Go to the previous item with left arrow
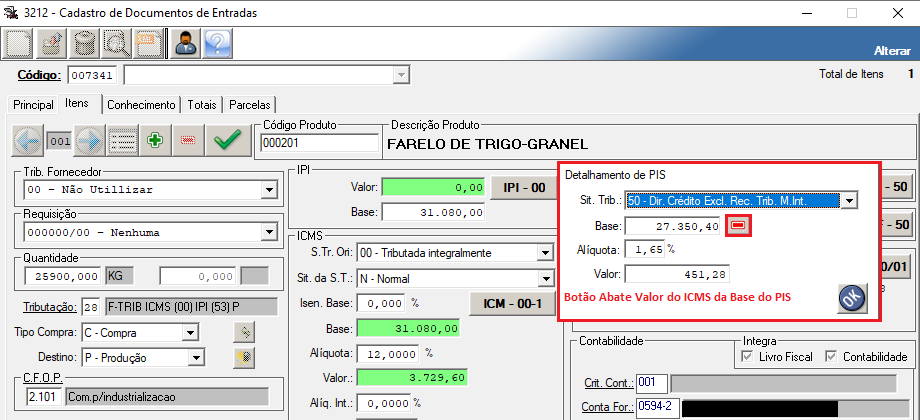Screen dimensions: 920x420 pyautogui.click(x=27, y=141)
